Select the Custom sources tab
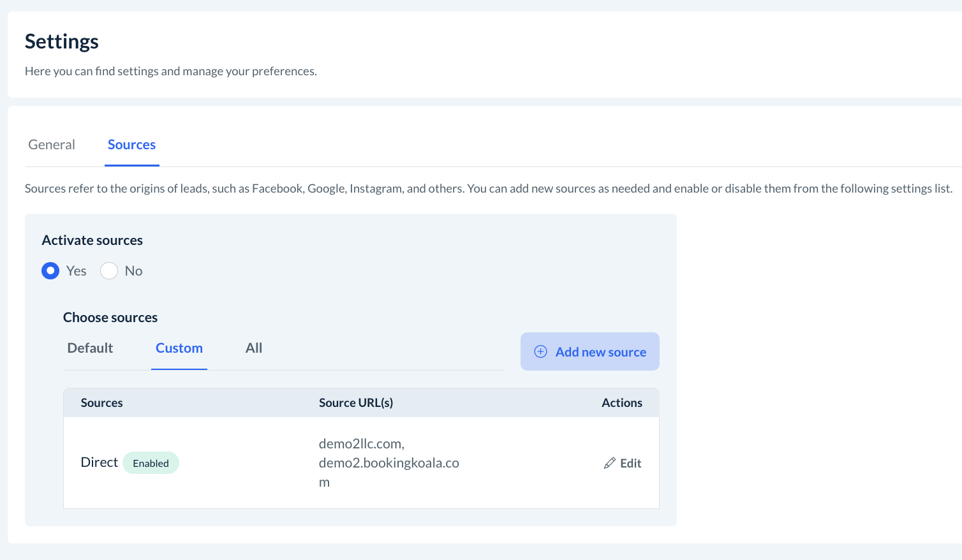 (179, 348)
